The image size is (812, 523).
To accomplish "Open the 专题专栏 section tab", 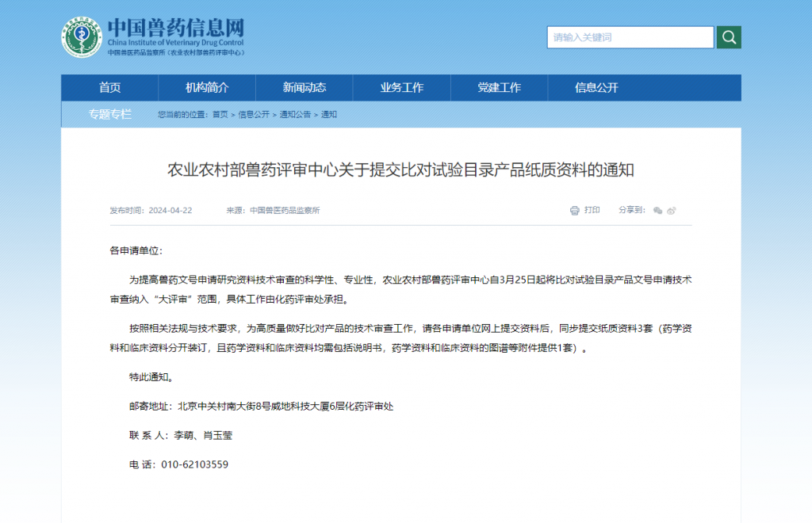I will pos(110,114).
